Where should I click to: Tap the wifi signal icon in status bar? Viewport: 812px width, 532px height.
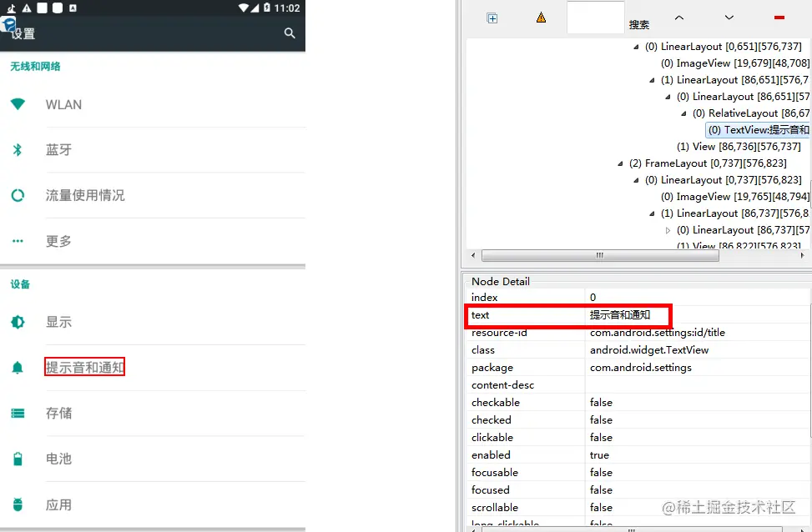click(x=244, y=8)
